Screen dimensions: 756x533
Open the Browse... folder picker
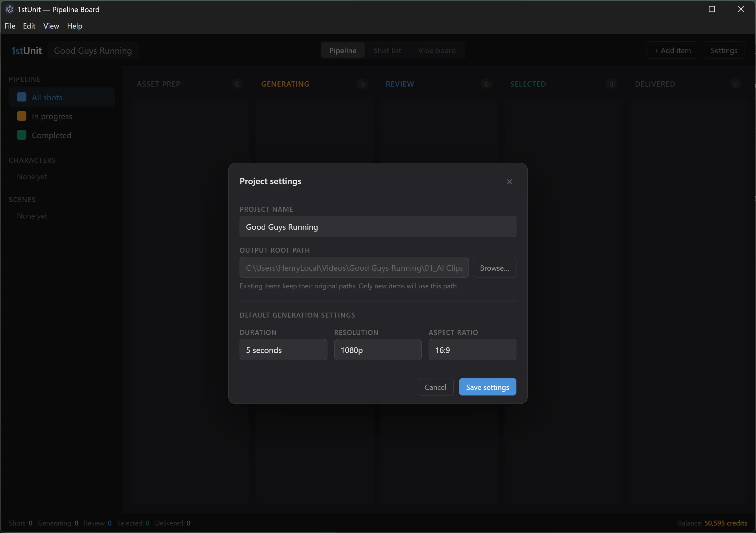(x=494, y=268)
